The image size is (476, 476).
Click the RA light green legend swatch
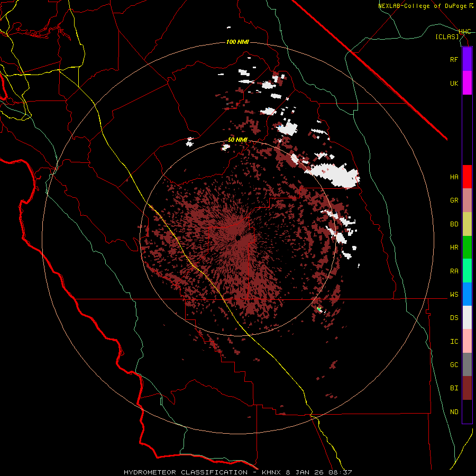467,271
